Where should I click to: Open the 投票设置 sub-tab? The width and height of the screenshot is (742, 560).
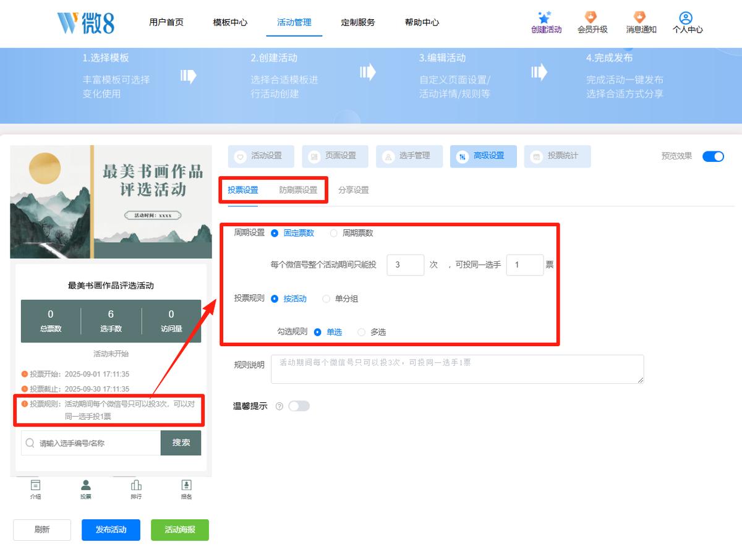243,190
